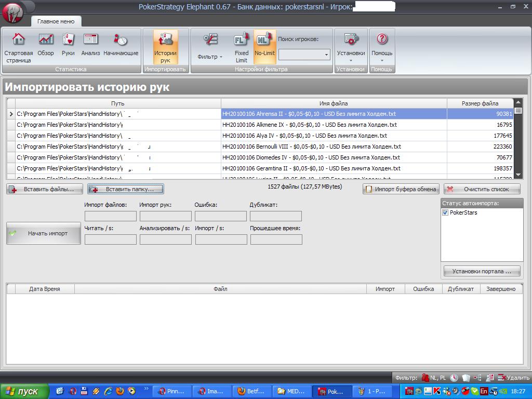
Task: Expand the Установки dropdown arrow
Action: (351, 61)
